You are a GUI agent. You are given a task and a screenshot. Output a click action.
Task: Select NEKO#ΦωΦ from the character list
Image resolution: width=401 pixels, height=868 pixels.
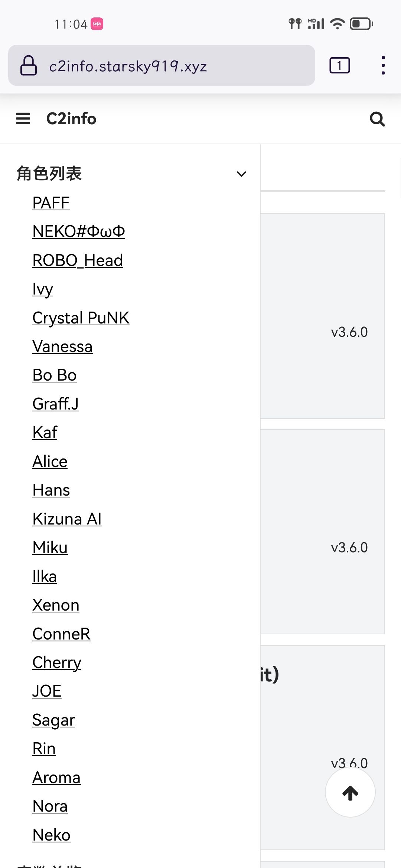[79, 231]
